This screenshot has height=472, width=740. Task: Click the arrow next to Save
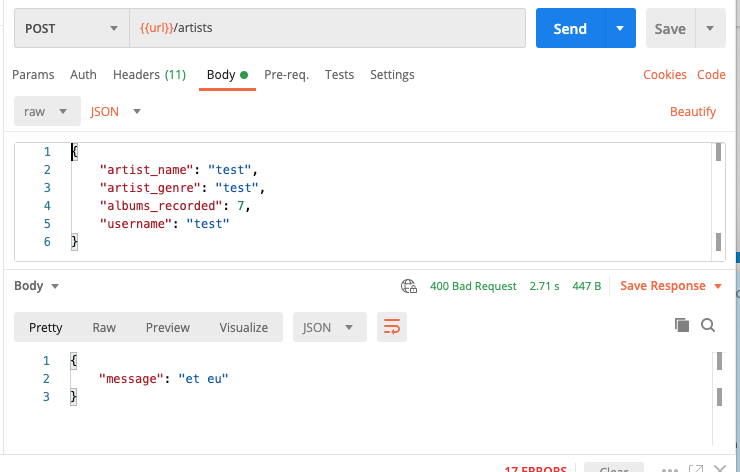pos(711,29)
